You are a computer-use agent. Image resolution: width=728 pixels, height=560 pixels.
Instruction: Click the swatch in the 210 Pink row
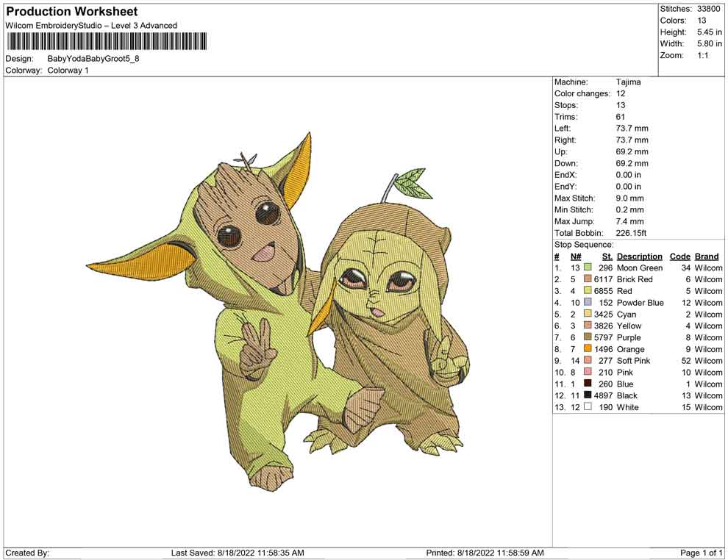pos(588,372)
